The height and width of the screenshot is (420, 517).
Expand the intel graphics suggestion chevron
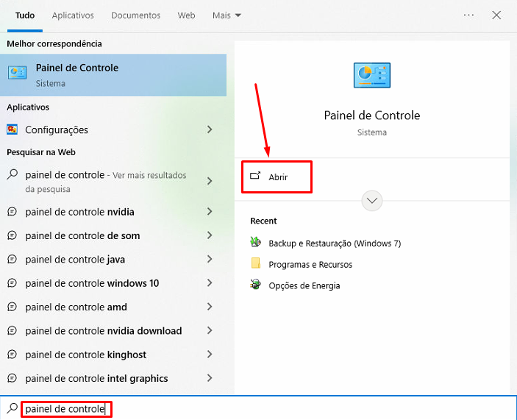pos(210,378)
